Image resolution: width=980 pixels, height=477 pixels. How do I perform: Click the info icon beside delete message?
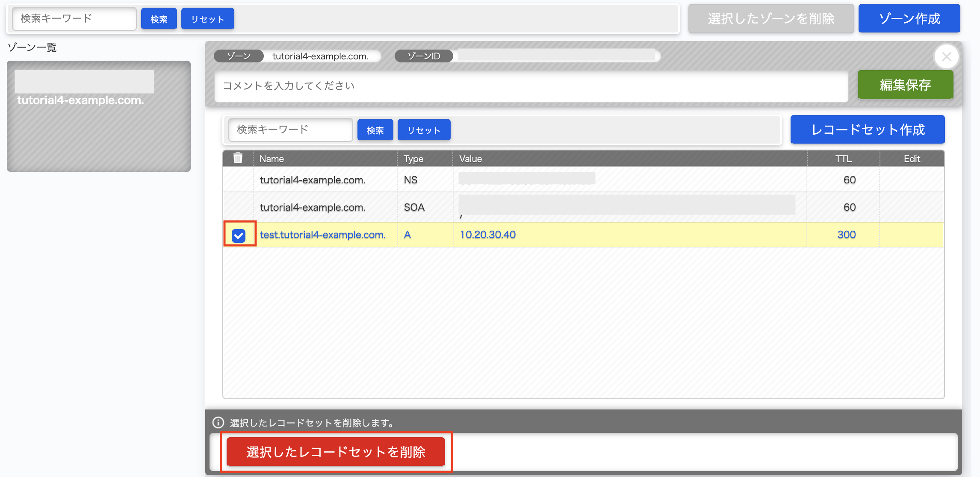218,422
